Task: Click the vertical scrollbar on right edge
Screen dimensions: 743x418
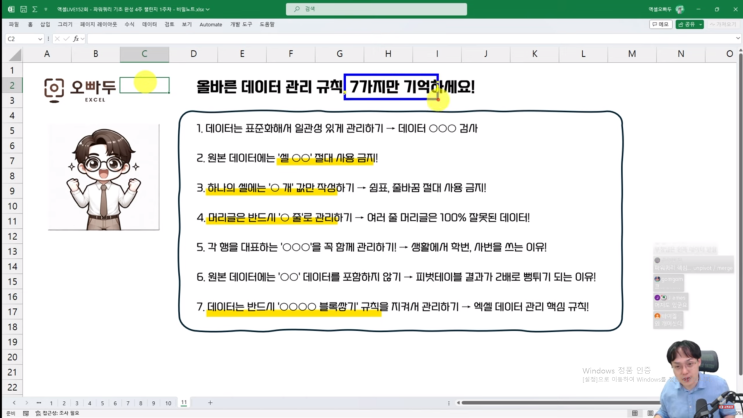Action: click(x=740, y=213)
